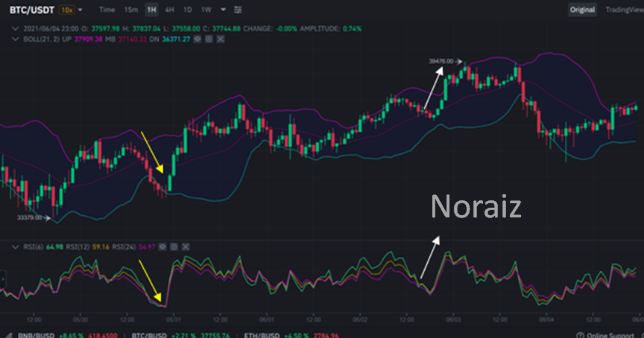Click the BNB/BUSD price 418.4500

click(103, 335)
